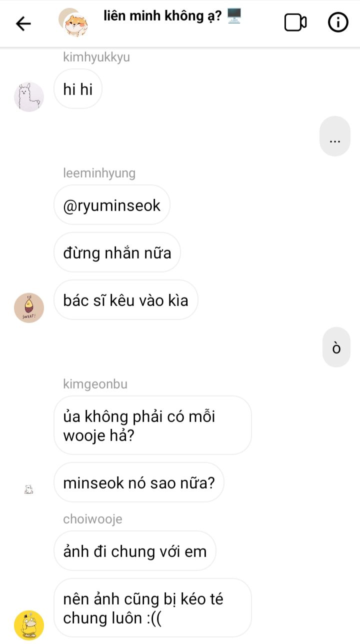
Task: Tap the "hi hi" message bubble
Action: [78, 89]
